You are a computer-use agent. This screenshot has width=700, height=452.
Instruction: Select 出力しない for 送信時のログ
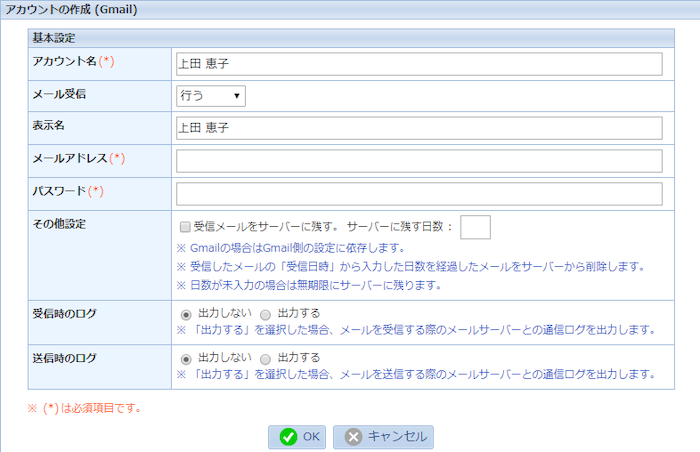[x=185, y=358]
